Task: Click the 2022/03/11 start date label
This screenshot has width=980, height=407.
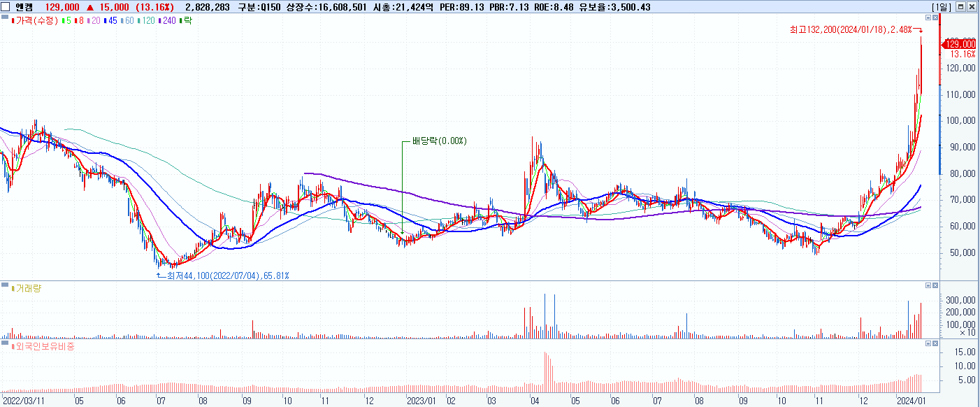Action: coord(22,401)
